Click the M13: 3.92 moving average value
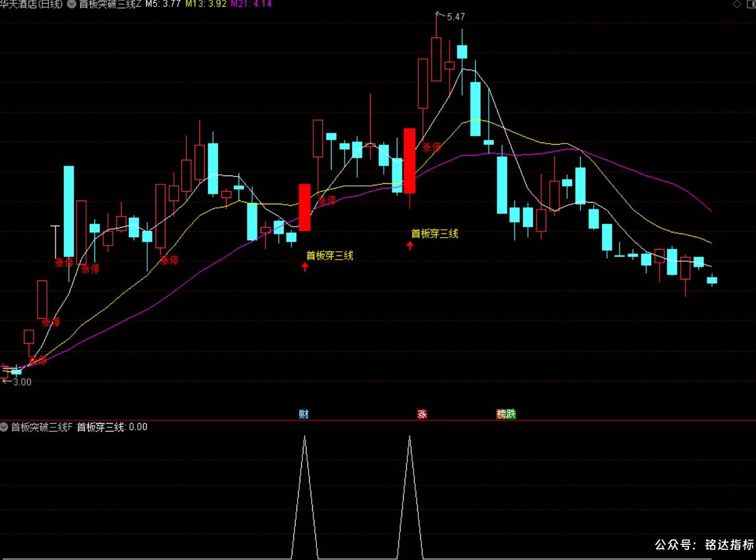 click(x=206, y=4)
